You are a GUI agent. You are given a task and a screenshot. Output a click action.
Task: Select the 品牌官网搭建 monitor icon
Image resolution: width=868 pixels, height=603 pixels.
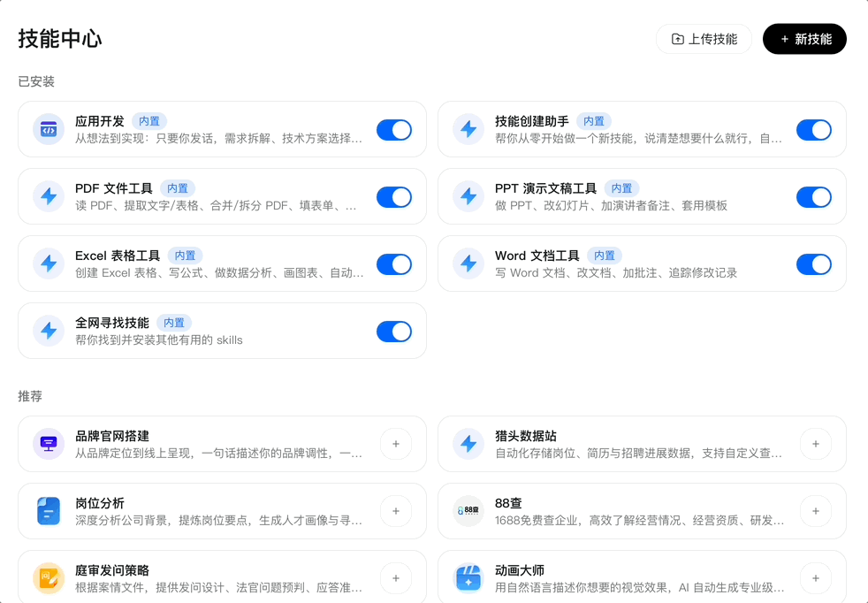pyautogui.click(x=48, y=444)
